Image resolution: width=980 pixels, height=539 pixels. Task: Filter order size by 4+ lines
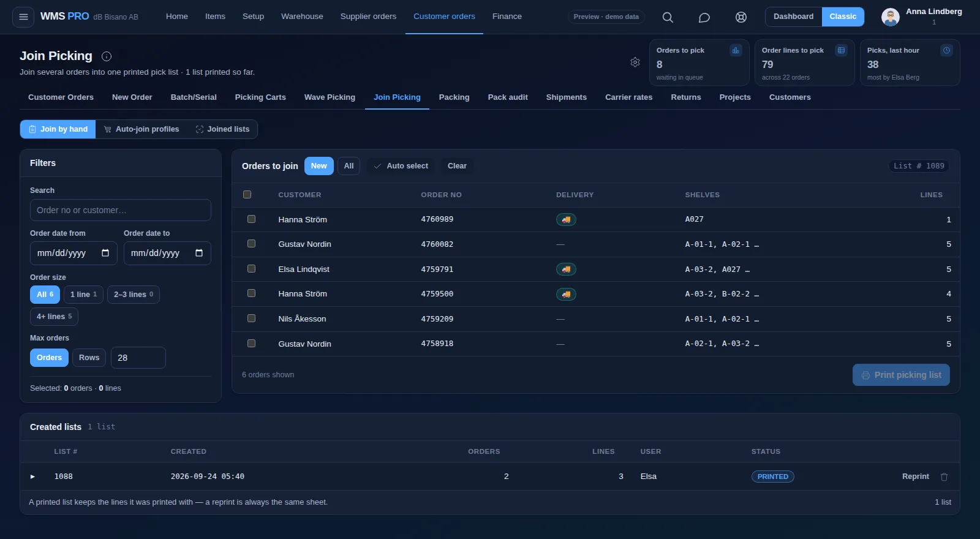(x=54, y=317)
